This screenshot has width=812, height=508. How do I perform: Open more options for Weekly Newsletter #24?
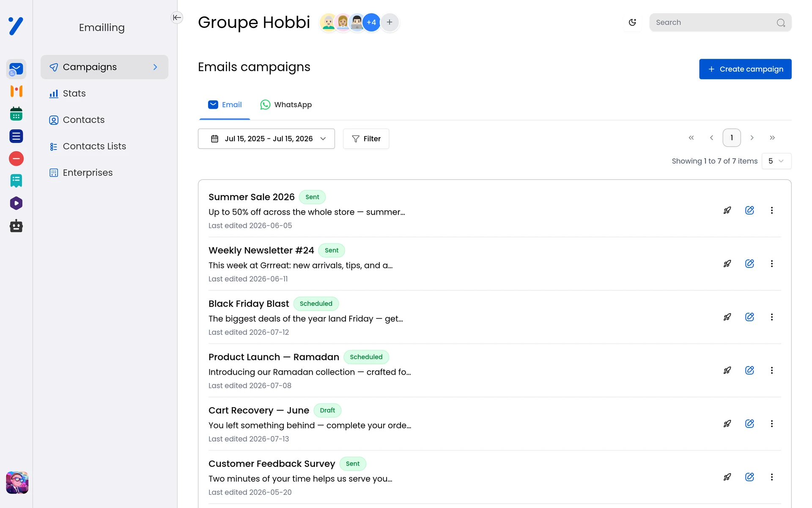click(772, 264)
